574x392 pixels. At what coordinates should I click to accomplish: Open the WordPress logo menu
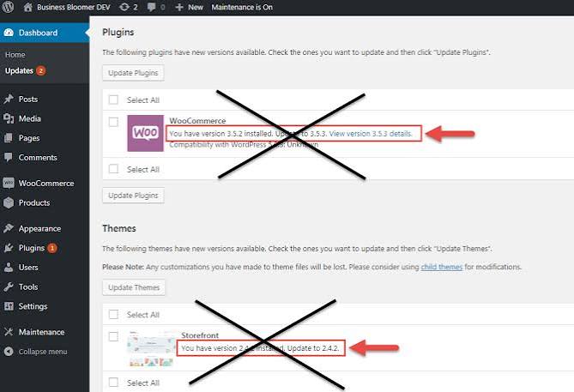point(8,7)
